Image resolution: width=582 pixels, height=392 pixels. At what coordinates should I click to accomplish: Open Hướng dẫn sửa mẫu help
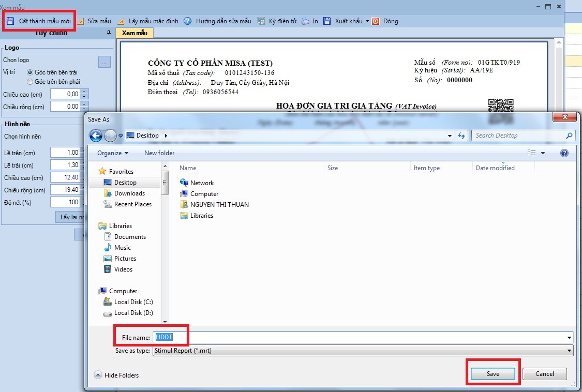pos(217,21)
